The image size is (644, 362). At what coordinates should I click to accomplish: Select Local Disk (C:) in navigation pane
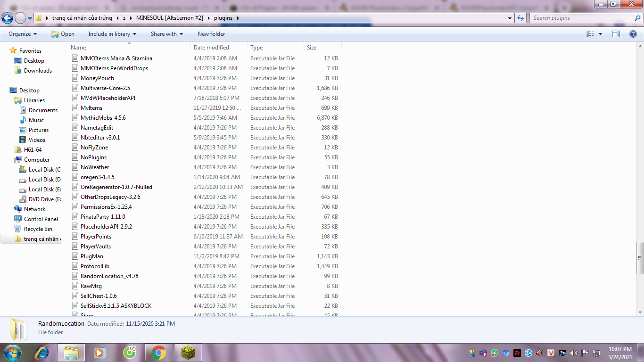pyautogui.click(x=45, y=170)
